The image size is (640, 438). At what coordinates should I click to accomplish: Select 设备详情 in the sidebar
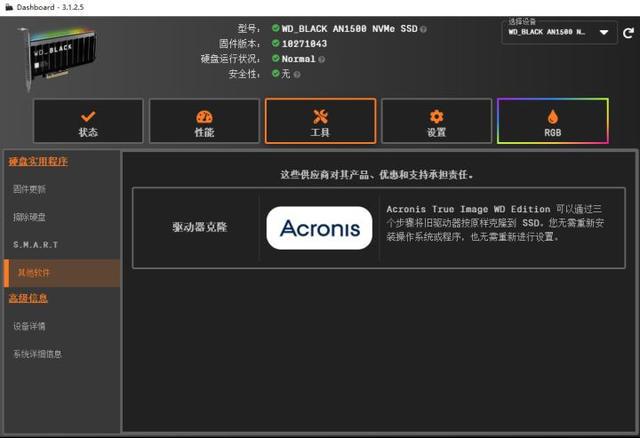(x=29, y=326)
